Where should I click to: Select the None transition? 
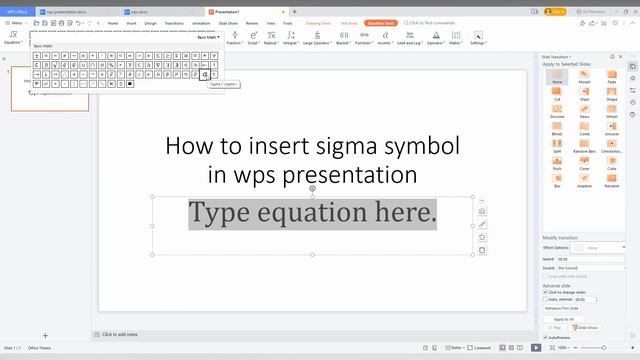pyautogui.click(x=557, y=77)
